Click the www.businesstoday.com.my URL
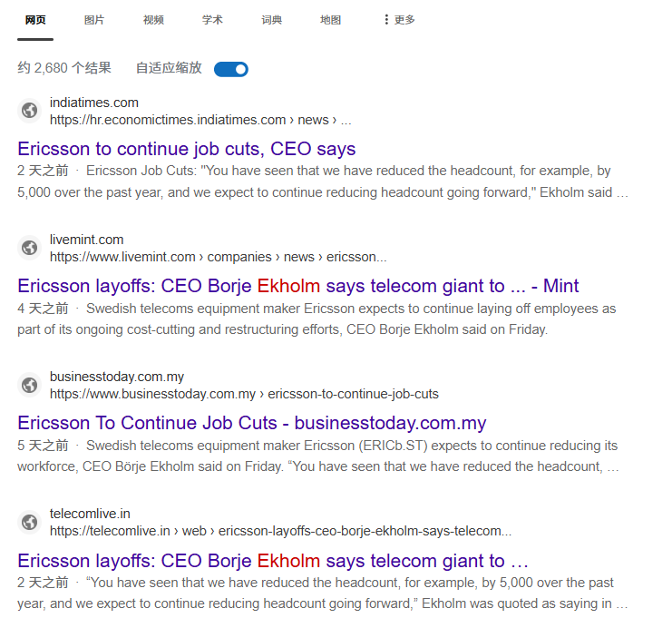 click(x=244, y=394)
